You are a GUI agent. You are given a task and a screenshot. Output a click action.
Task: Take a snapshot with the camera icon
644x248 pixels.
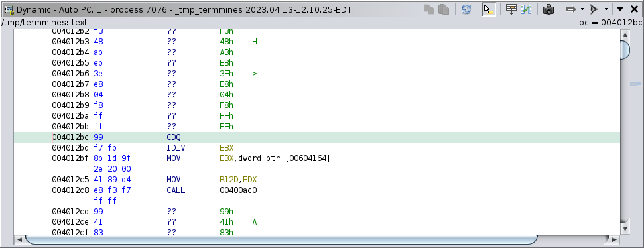pyautogui.click(x=548, y=9)
